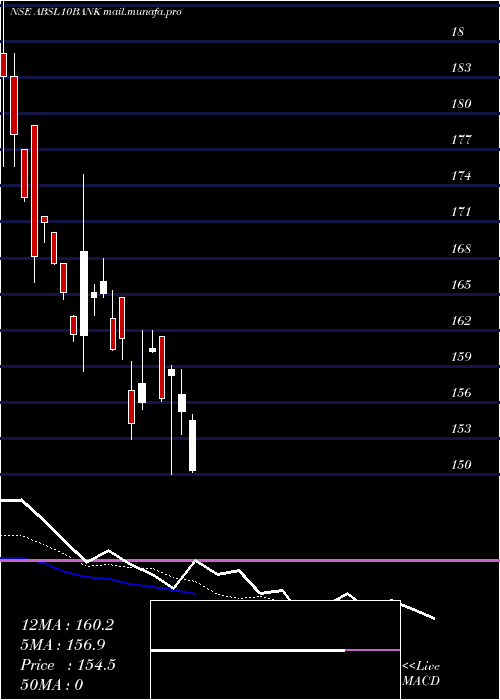Screen dimensions: 500x700
Task: Click the 12MA : 160.2 value
Action: tap(67, 625)
